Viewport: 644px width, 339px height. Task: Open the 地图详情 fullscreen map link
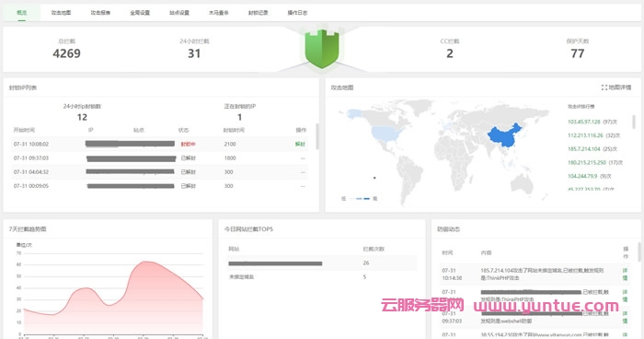click(616, 88)
